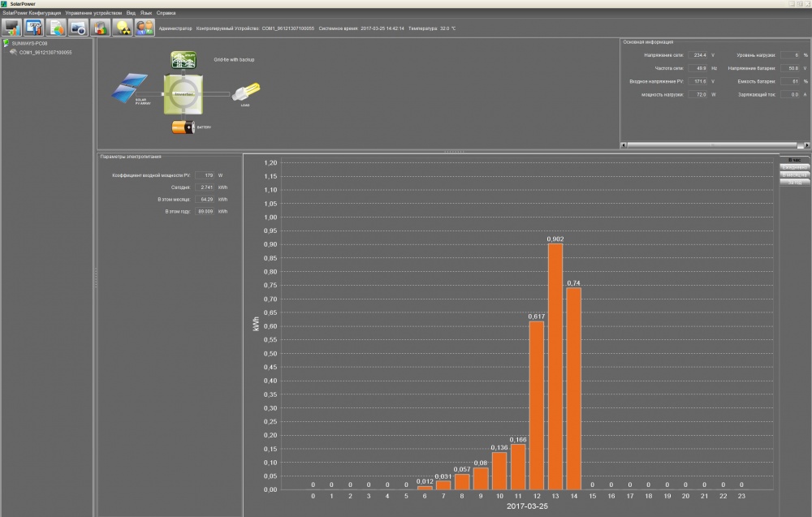Select device COM1_96121307100055 in the tree
This screenshot has width=812, height=517.
pyautogui.click(x=45, y=52)
